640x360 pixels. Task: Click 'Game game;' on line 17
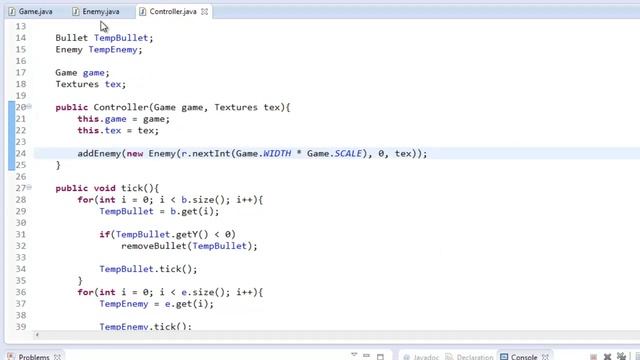pos(82,73)
